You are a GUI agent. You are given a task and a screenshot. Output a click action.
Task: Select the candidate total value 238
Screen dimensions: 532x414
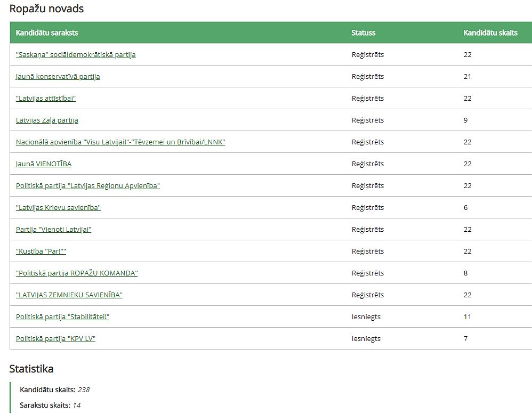[84, 390]
